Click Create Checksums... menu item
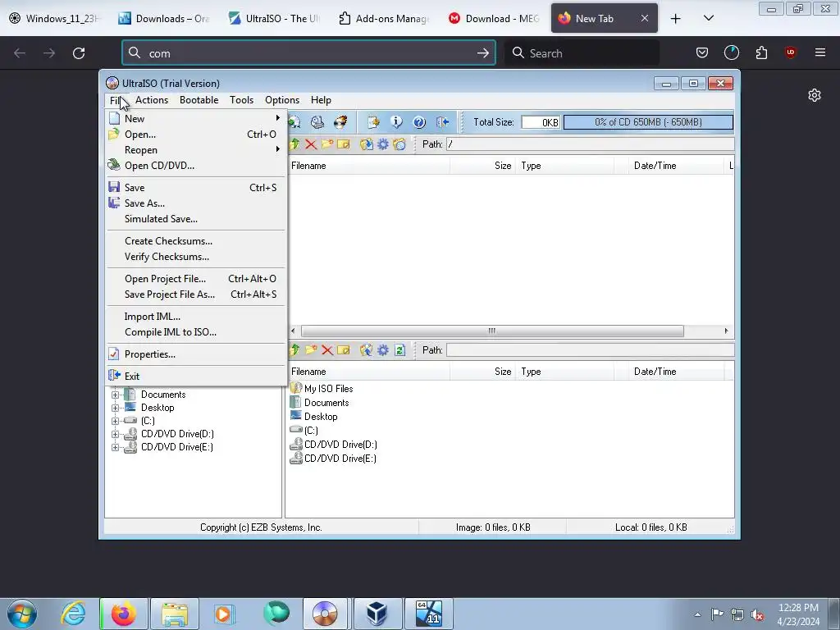This screenshot has width=840, height=630. tap(195, 241)
